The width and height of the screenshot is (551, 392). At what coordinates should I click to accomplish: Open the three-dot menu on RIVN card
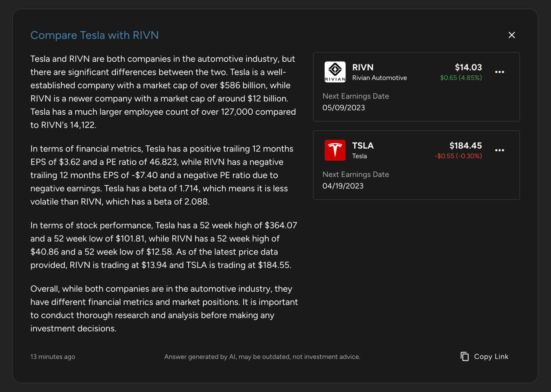click(499, 72)
